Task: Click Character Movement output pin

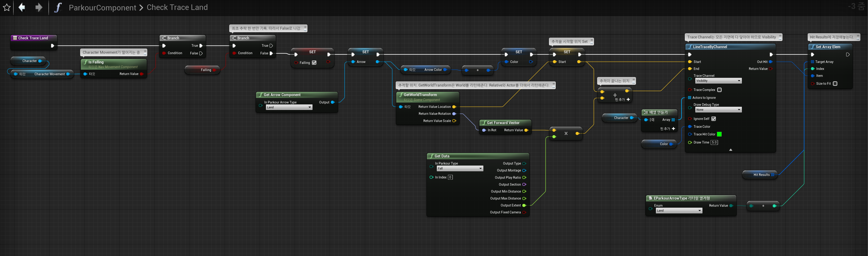Action: 68,74
